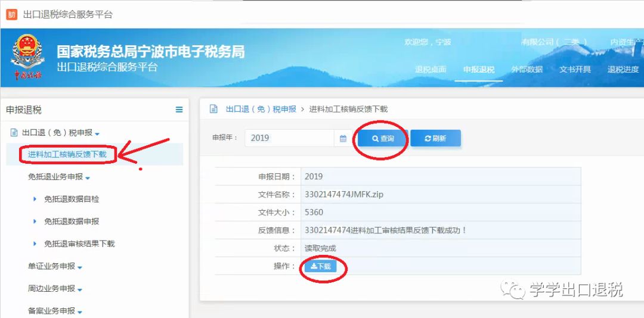Open the 免抵退审核结果下载 sidebar item
Screen dimensions: 644x318
(x=79, y=244)
